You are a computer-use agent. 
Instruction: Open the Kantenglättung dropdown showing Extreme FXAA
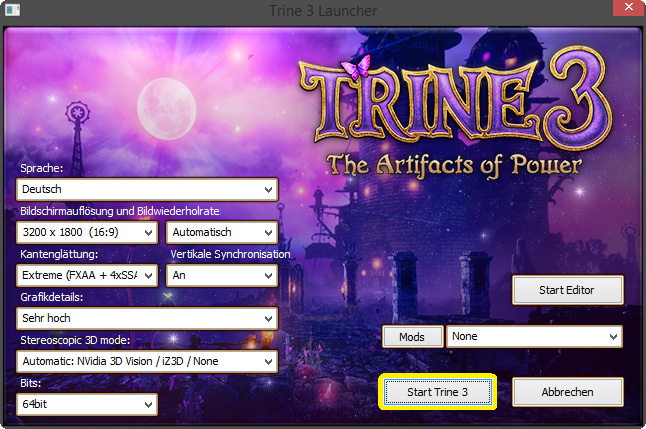[x=87, y=275]
